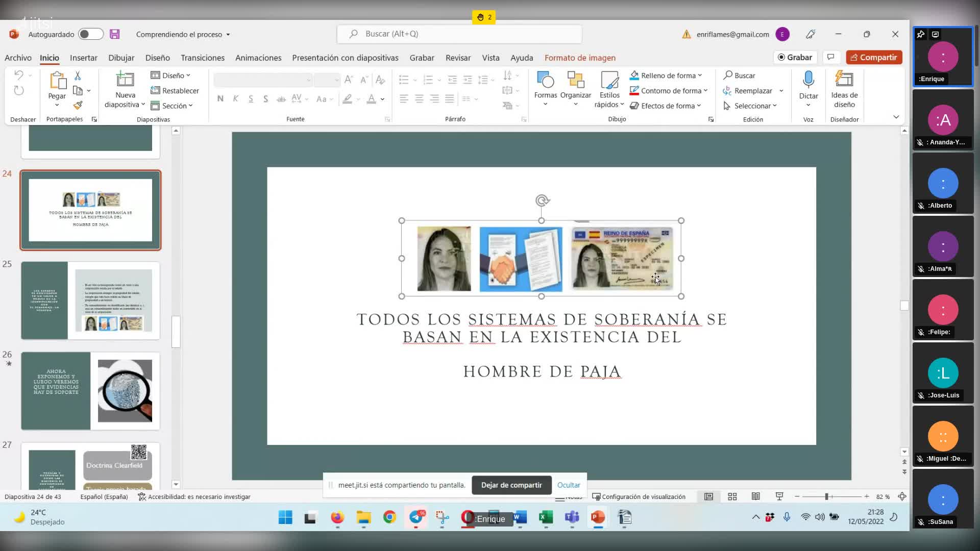Screen dimensions: 980x551
Task: Expand the Sección dropdown
Action: pyautogui.click(x=172, y=106)
